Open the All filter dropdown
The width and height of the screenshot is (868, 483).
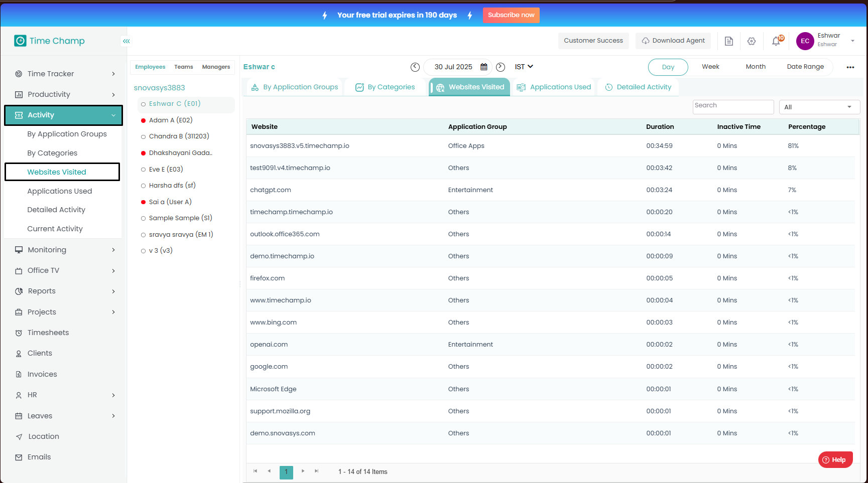click(x=819, y=107)
